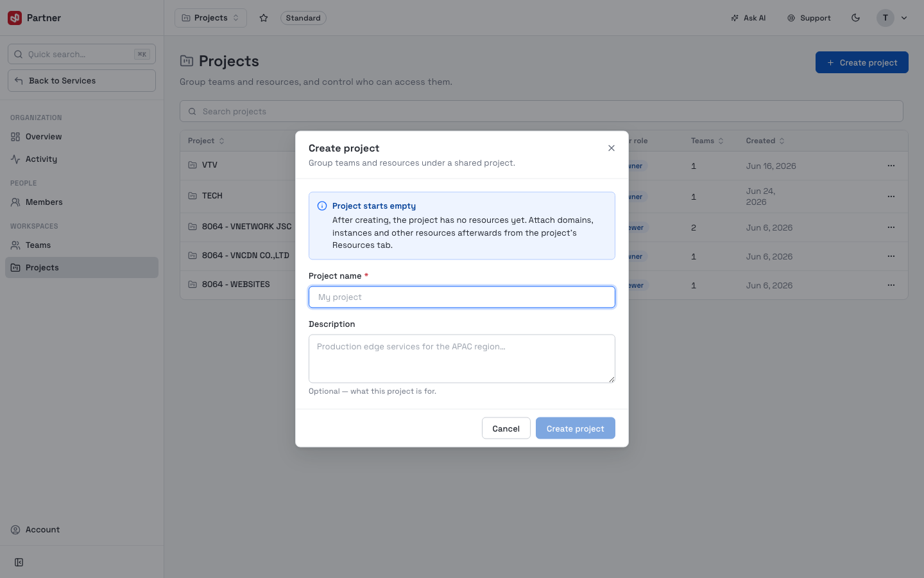Click search magnifier icon in Search projects

pos(193,112)
